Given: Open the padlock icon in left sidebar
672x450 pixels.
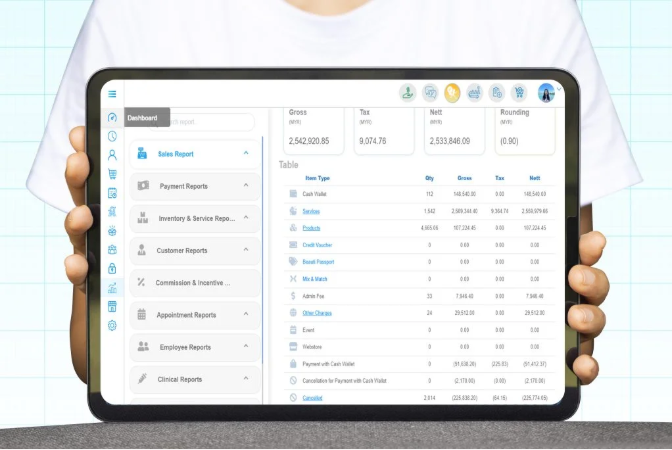Looking at the screenshot, I should click(x=112, y=268).
